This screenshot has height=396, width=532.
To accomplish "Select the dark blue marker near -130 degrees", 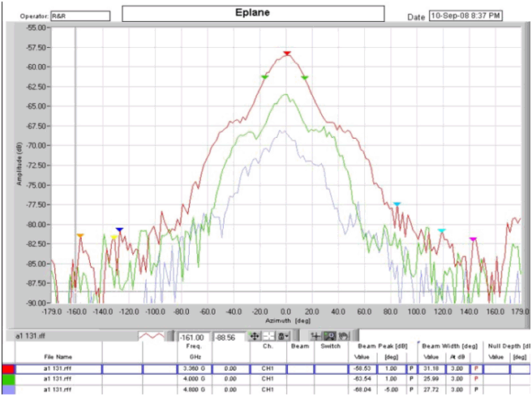I will click(x=119, y=230).
